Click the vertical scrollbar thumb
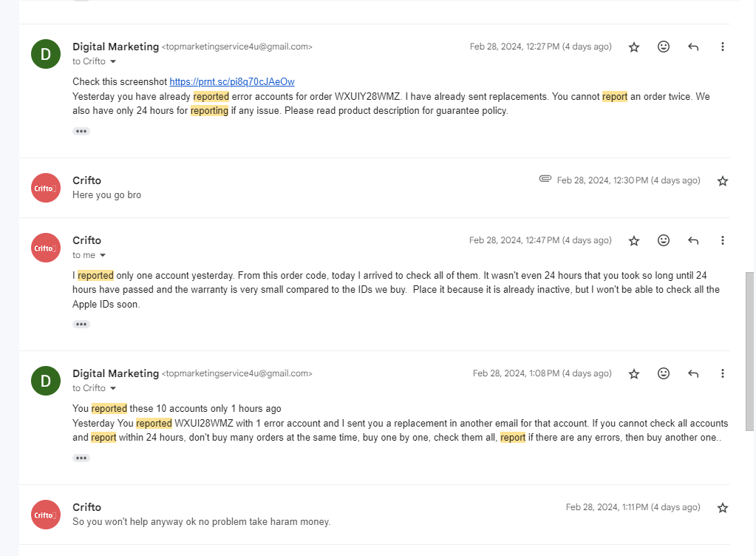 [x=749, y=351]
